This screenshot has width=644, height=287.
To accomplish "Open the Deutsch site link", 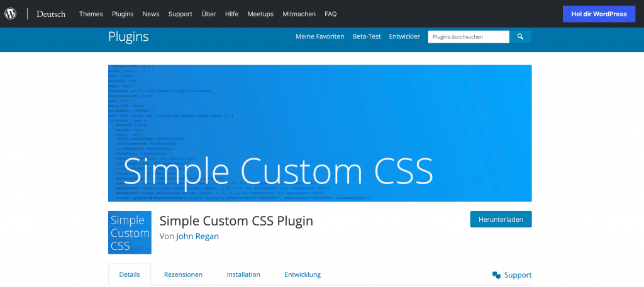I will click(51, 14).
